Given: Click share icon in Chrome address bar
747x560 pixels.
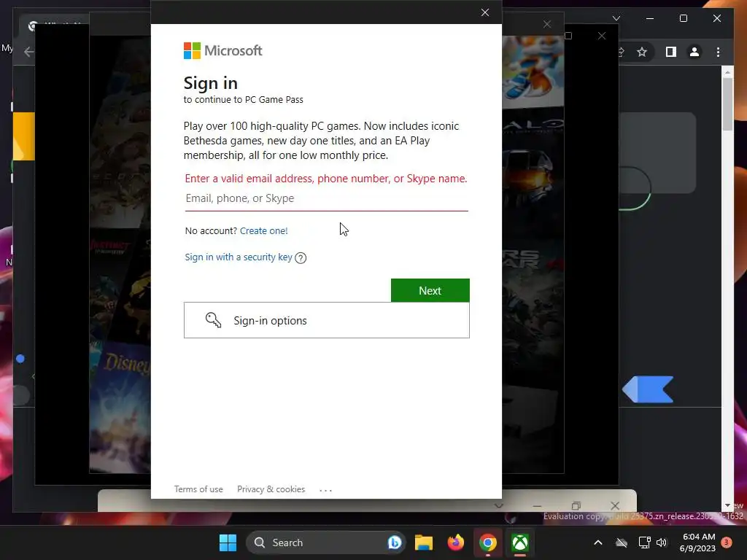Looking at the screenshot, I should click(621, 52).
